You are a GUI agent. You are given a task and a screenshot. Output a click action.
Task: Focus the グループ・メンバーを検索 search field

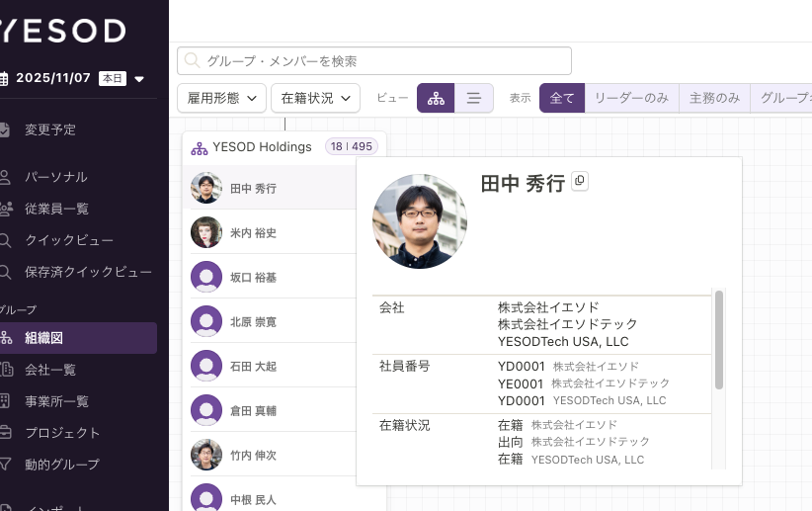pos(374,61)
